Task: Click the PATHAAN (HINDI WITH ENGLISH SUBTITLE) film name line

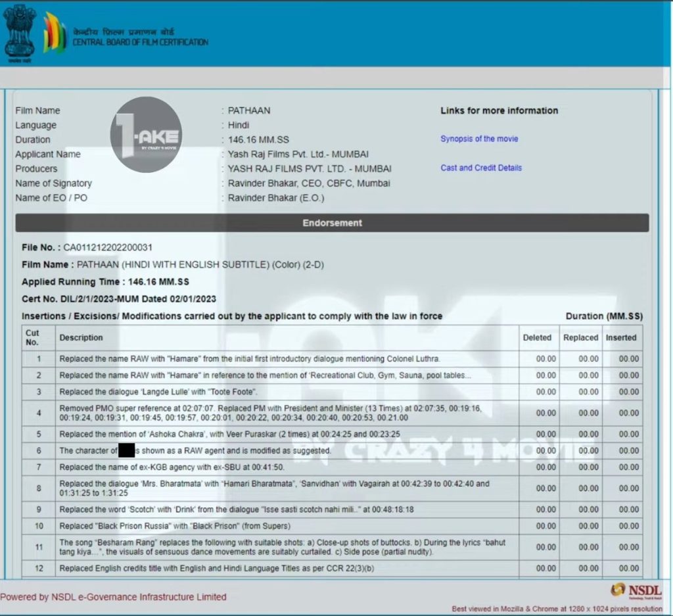Action: [173, 264]
